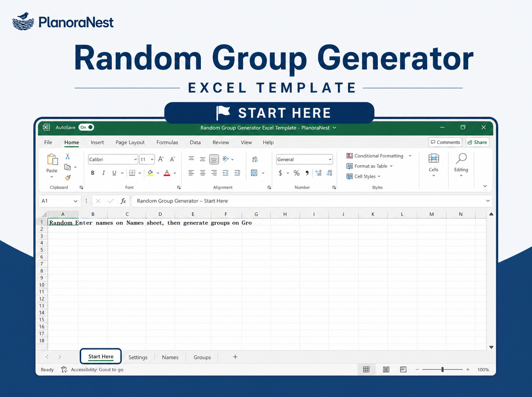The height and width of the screenshot is (397, 532).
Task: Click the yellow Fill Color button
Action: coord(150,173)
